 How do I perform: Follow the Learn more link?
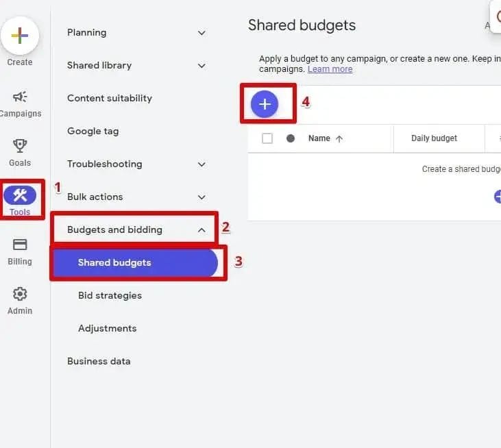330,69
